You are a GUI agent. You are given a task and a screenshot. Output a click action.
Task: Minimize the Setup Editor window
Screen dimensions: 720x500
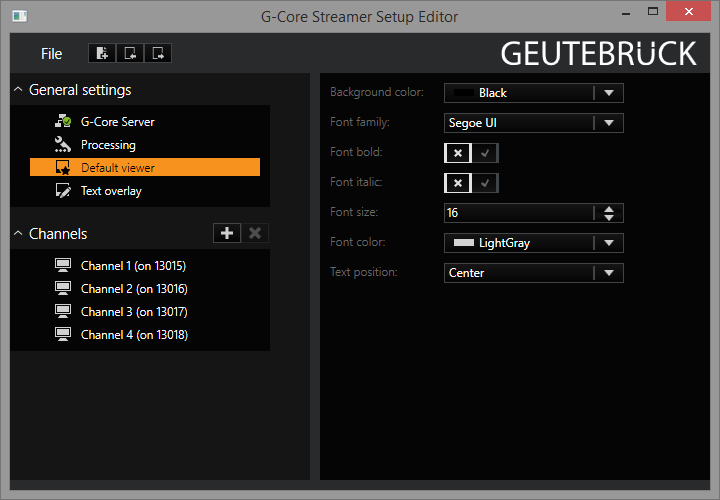[x=625, y=14]
